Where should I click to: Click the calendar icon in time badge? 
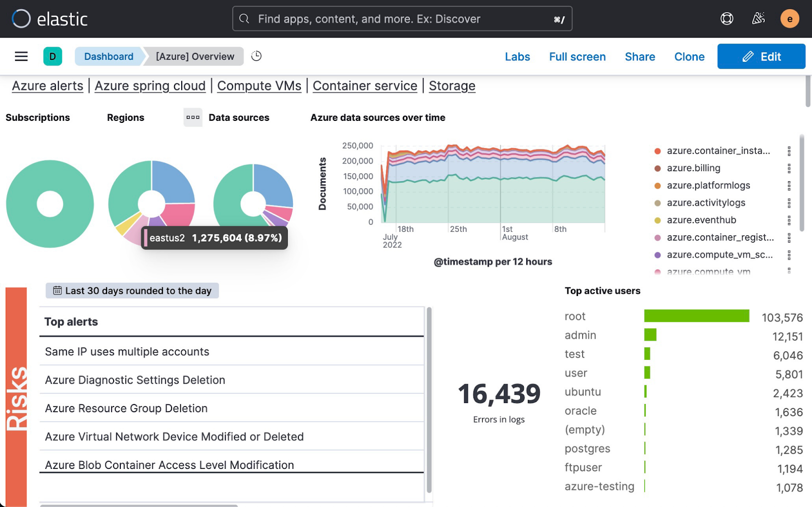coord(57,290)
